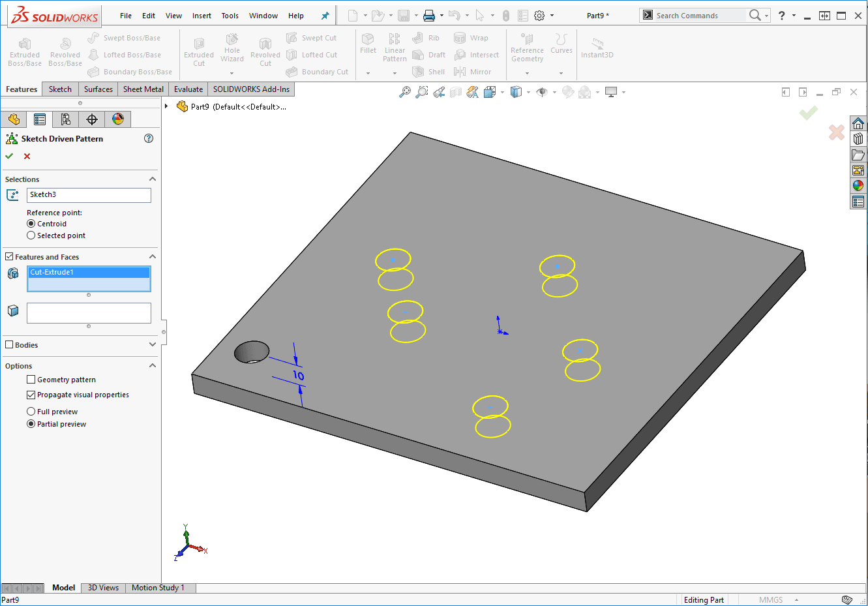Select the Full preview radio button

tap(31, 412)
